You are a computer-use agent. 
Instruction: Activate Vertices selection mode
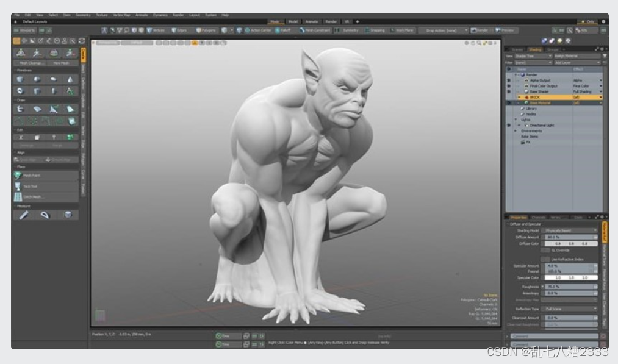click(155, 30)
